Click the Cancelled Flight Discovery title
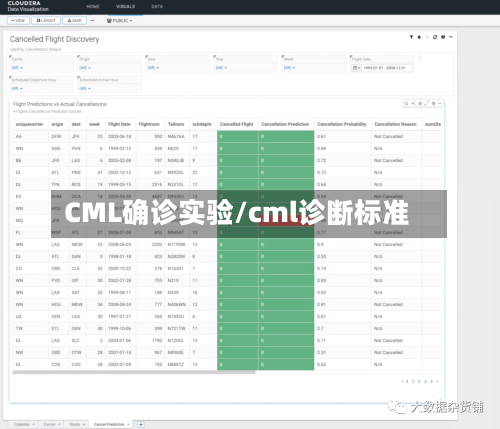 click(54, 39)
